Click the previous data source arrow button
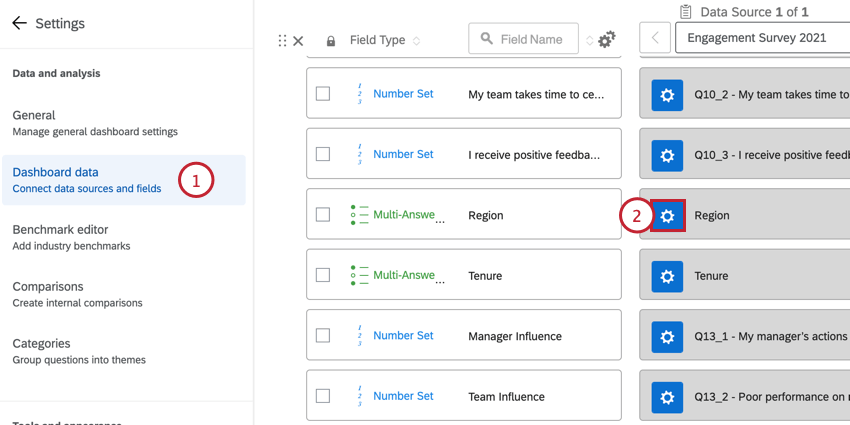This screenshot has width=850, height=425. [655, 39]
